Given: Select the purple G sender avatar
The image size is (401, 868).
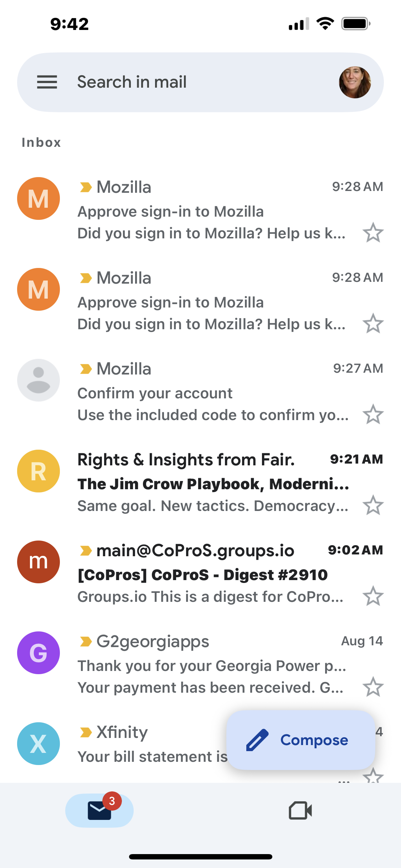Looking at the screenshot, I should click(x=38, y=653).
